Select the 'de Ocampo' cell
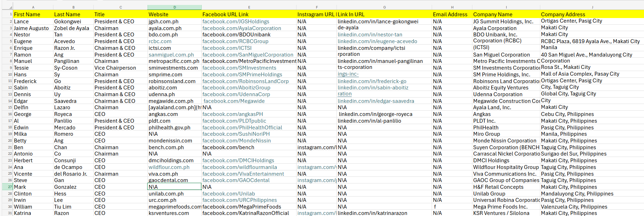644x216 pixels. (74, 167)
